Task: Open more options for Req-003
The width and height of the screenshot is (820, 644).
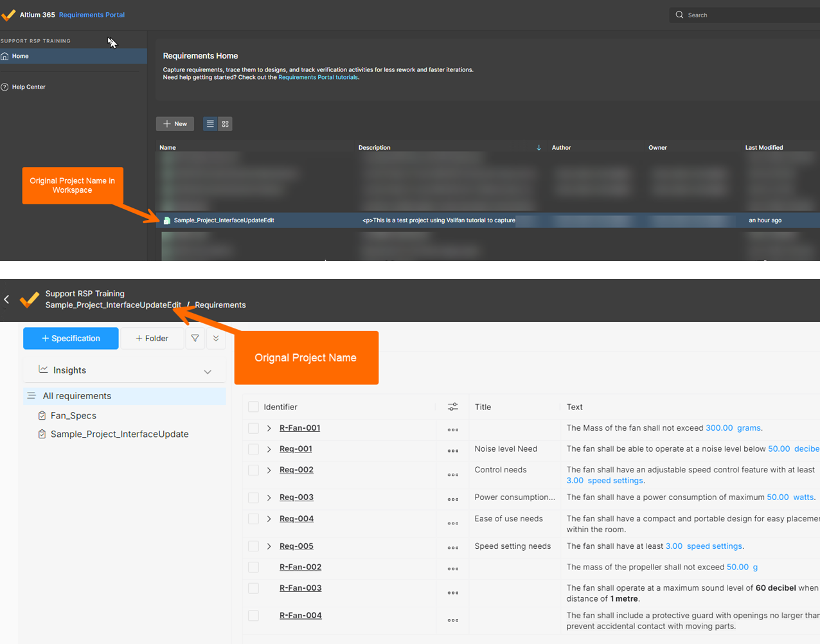Action: 453,499
